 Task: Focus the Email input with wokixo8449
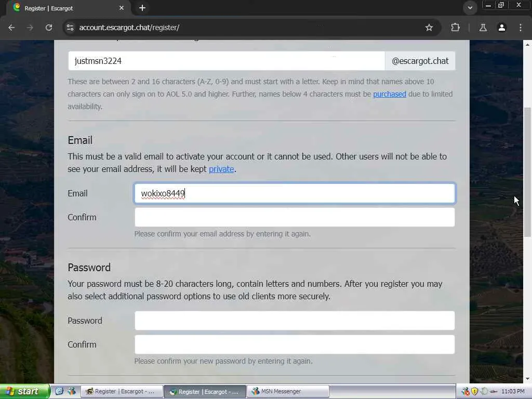pyautogui.click(x=295, y=193)
